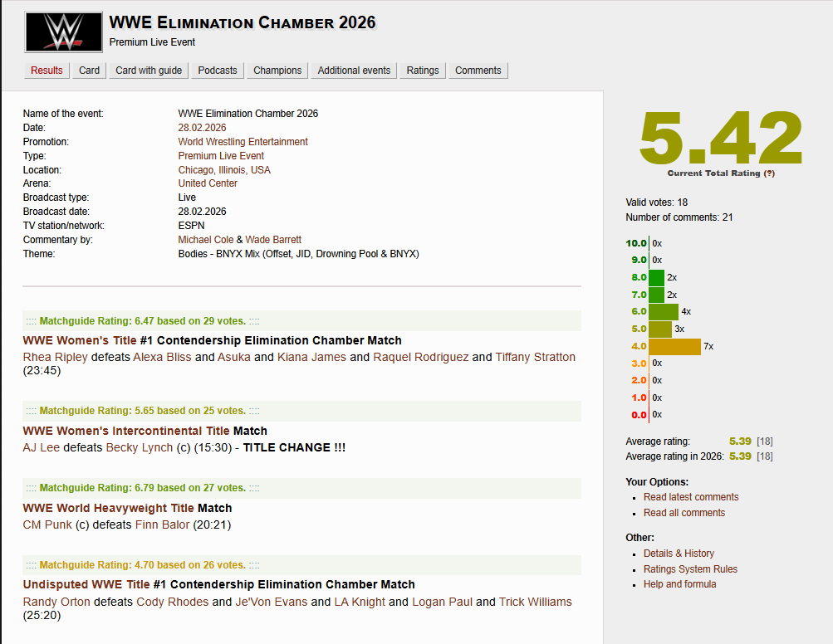Viewport: 833px width, 644px height.
Task: Click the Matchguide Rating 6.47 header
Action: pyautogui.click(x=301, y=321)
